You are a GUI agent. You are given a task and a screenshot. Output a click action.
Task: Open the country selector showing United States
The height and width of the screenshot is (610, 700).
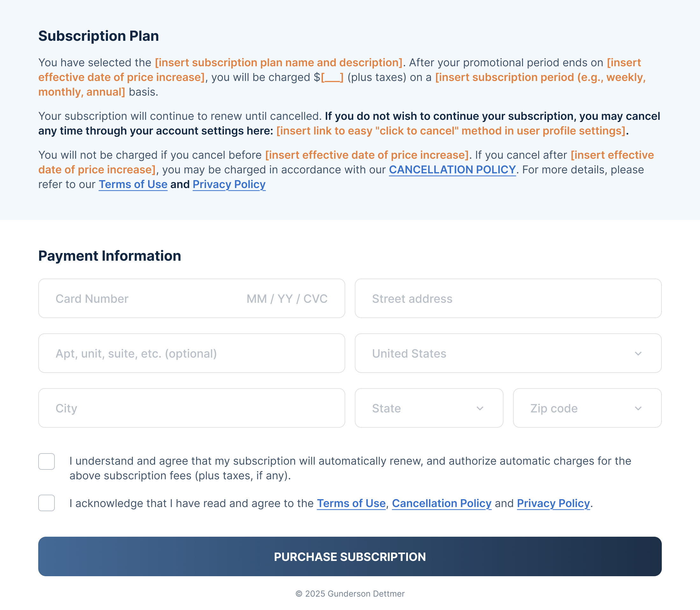[x=508, y=353]
